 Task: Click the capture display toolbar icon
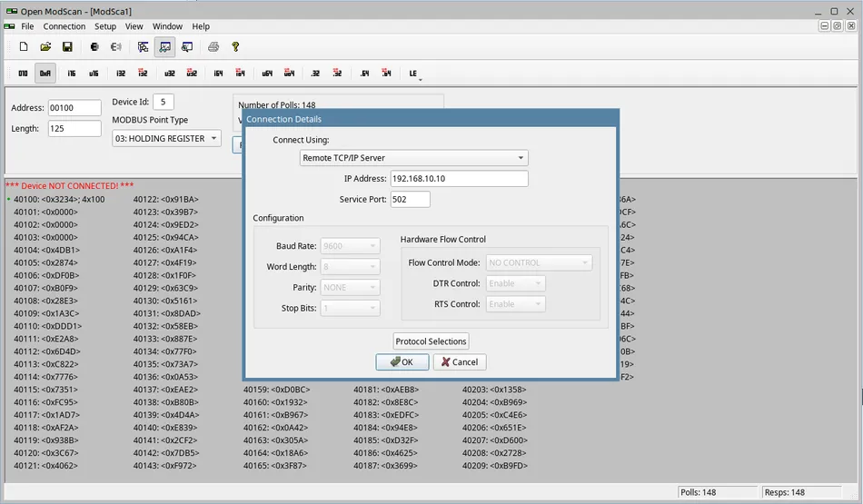point(187,47)
